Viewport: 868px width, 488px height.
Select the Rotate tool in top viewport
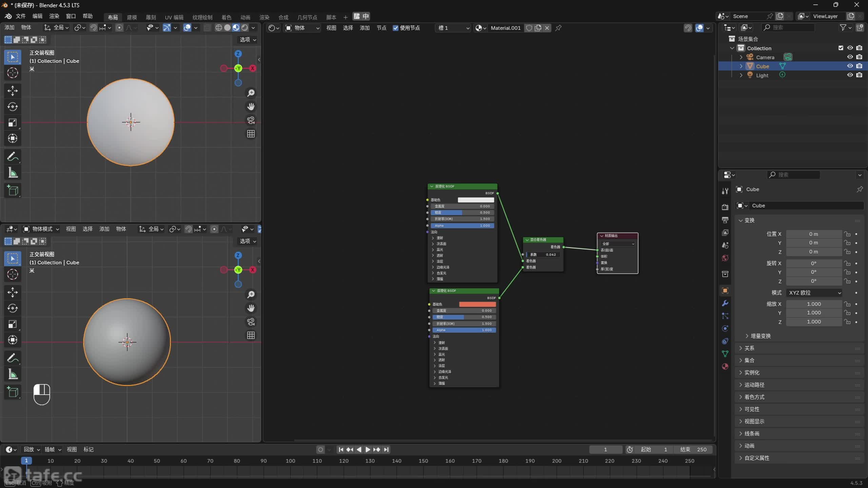tap(13, 107)
